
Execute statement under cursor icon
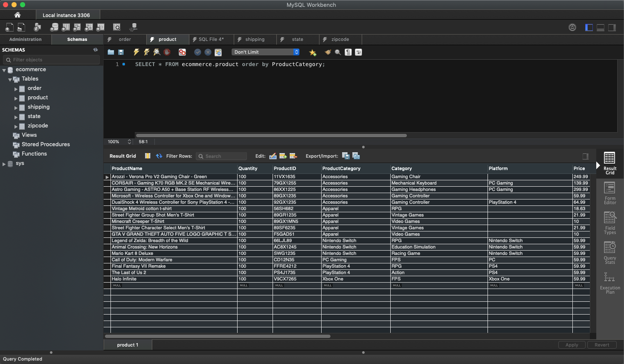[x=146, y=52]
